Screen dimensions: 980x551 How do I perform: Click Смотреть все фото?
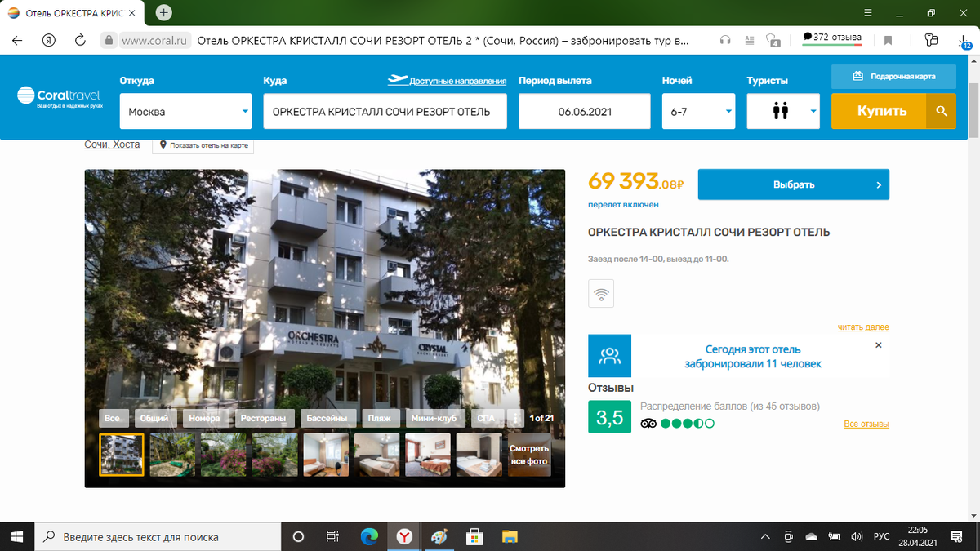click(x=529, y=455)
